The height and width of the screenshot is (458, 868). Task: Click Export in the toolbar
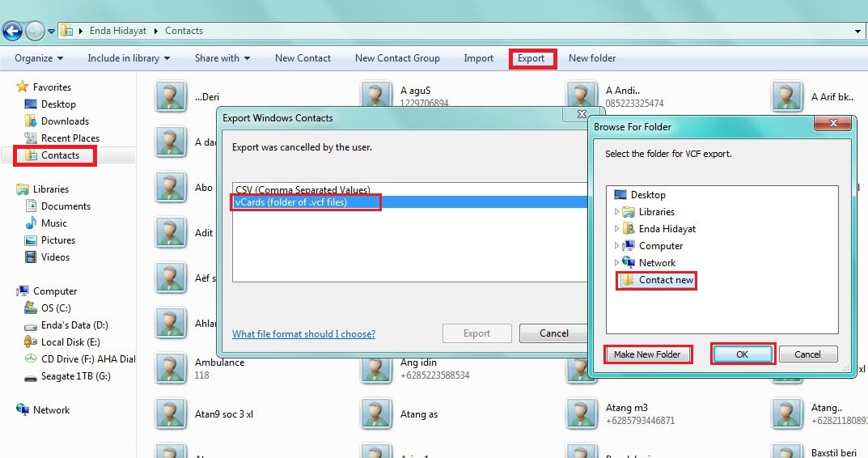coord(531,58)
